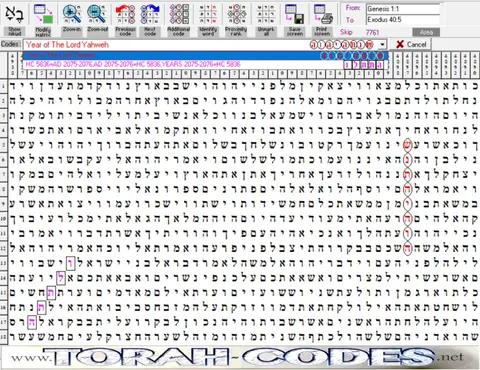Click boxed purple letter in matrix row 17
The height and width of the screenshot is (370, 480).
click(x=32, y=322)
